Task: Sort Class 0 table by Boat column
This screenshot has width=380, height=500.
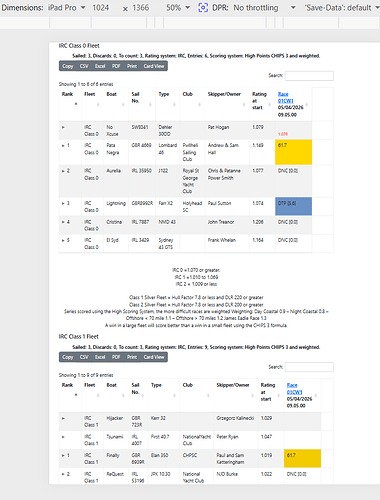Action: coord(116,104)
